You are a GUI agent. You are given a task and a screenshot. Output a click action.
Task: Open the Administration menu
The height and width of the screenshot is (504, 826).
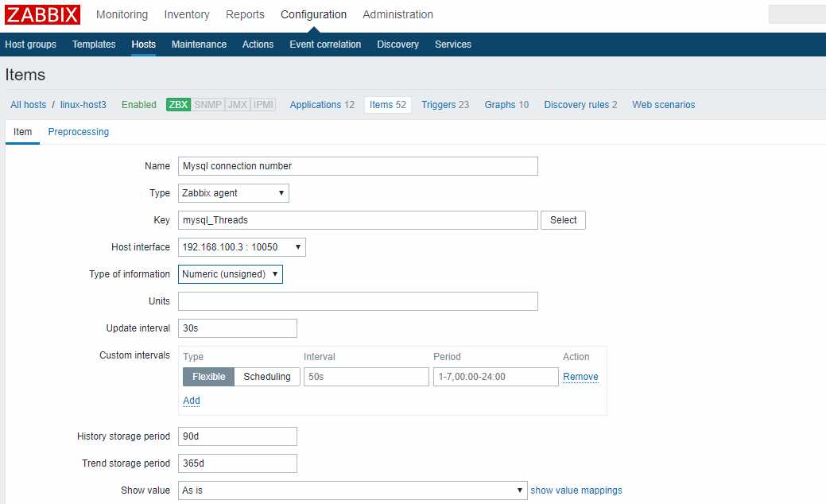397,15
